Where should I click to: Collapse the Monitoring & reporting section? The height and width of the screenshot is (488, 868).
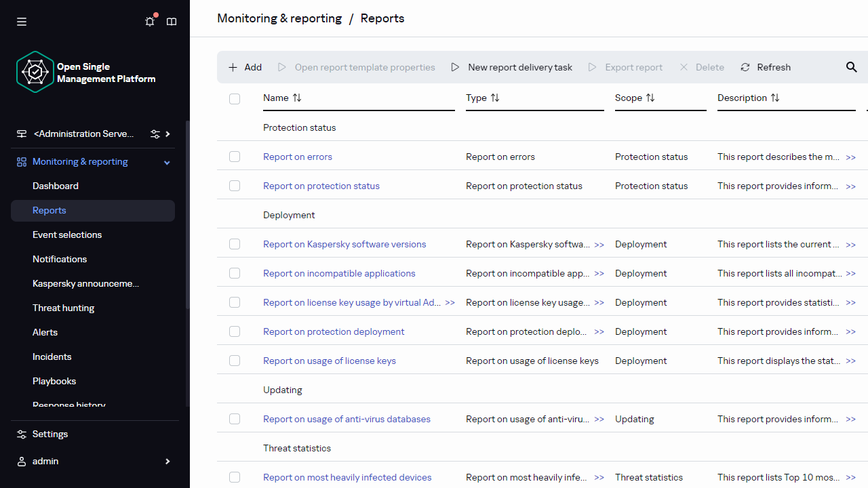(x=167, y=162)
